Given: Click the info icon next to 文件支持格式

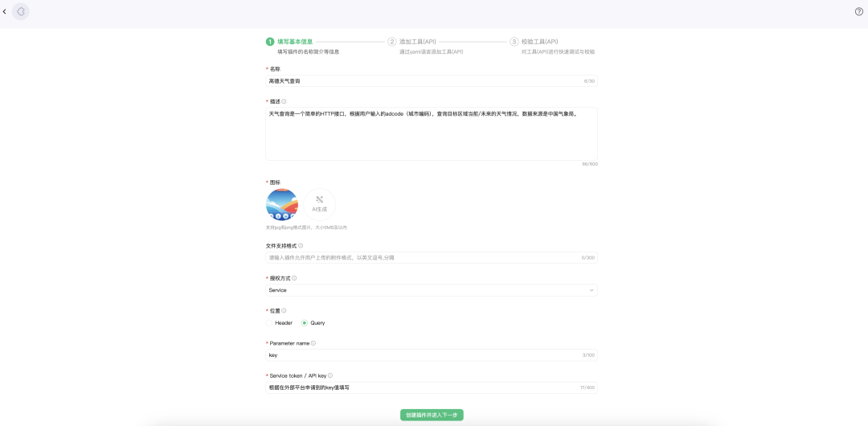Looking at the screenshot, I should coord(301,246).
